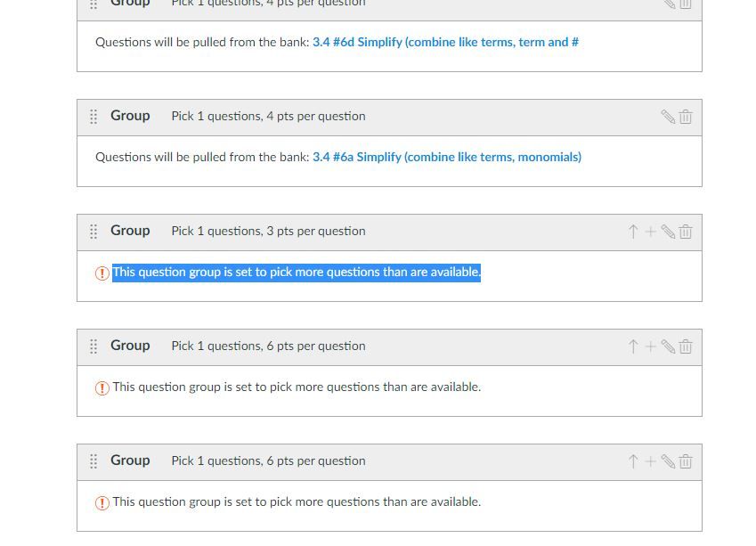Open the 3.4 #6d Simplify question bank link
Screen dimensions: 756x546
tap(445, 42)
